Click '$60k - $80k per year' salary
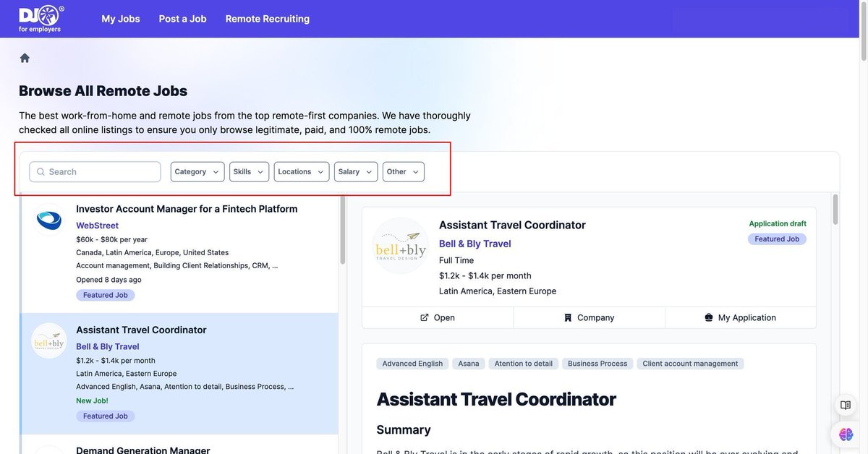 point(111,239)
